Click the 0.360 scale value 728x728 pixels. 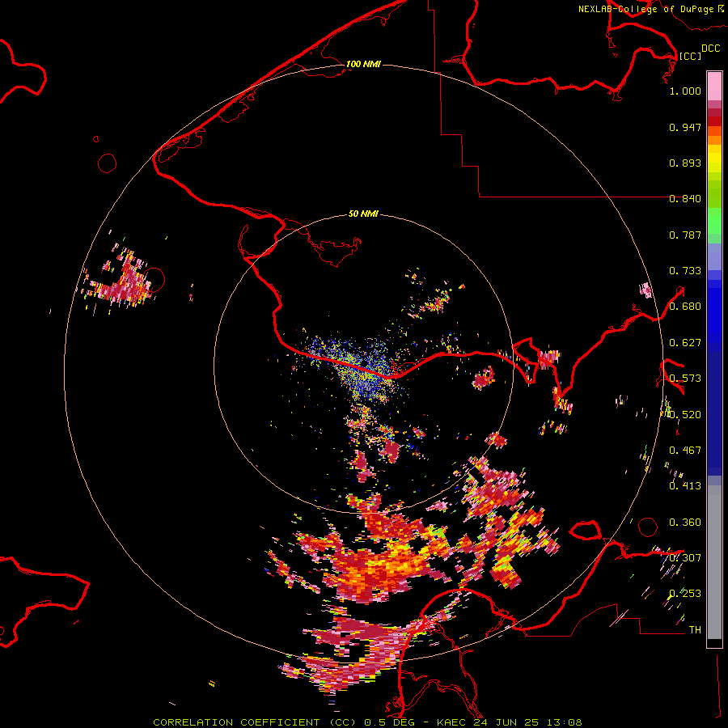685,523
